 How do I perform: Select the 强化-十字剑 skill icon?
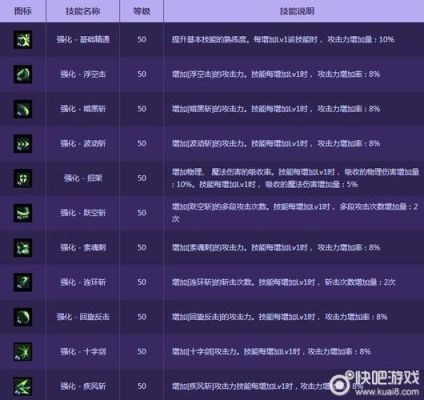[x=23, y=351]
